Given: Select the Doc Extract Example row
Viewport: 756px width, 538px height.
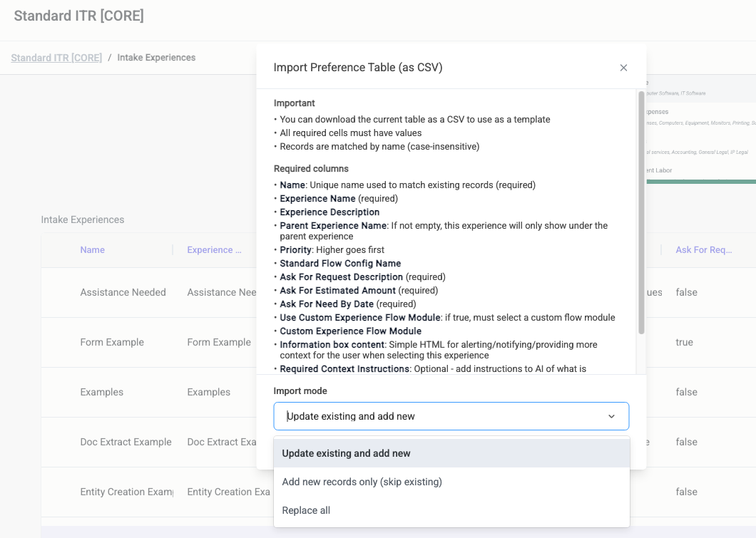Looking at the screenshot, I should [x=126, y=442].
